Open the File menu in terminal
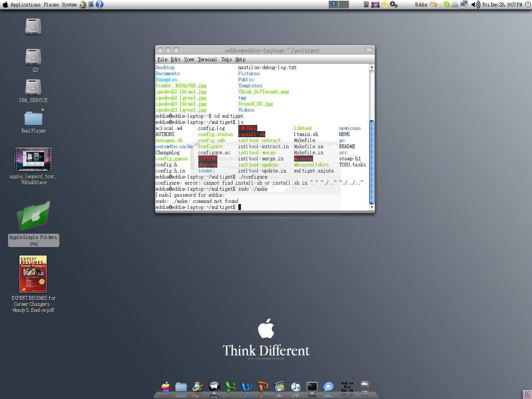This screenshot has width=532, height=399. point(162,59)
